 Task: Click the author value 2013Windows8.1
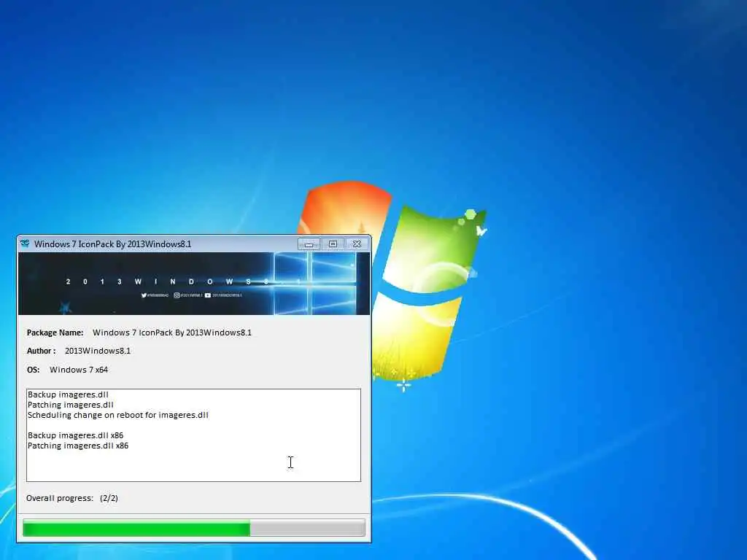98,351
